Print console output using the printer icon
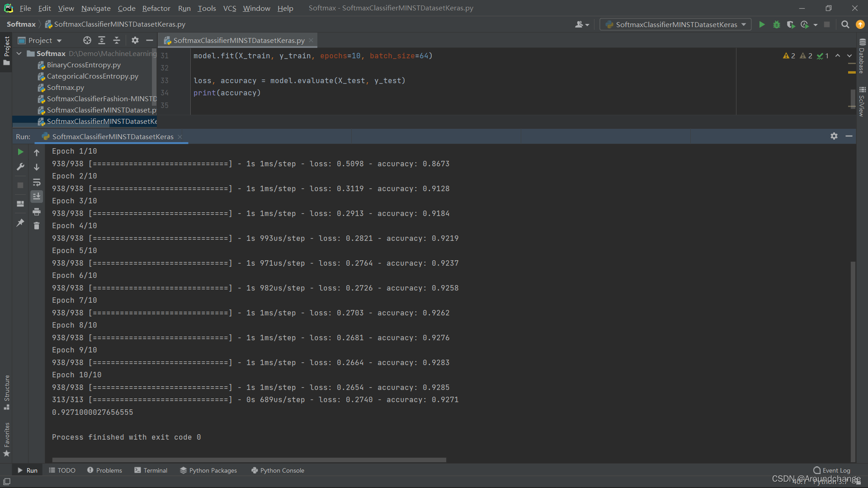868x488 pixels. pos(37,212)
